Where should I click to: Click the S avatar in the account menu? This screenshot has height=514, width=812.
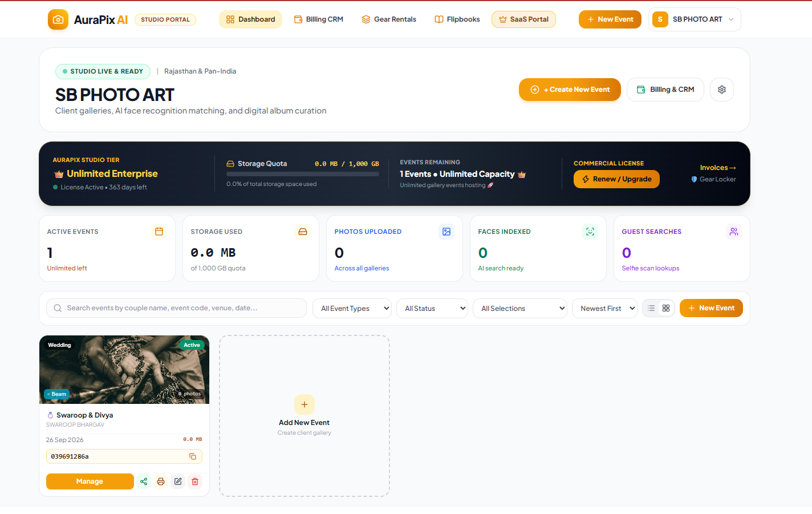660,19
